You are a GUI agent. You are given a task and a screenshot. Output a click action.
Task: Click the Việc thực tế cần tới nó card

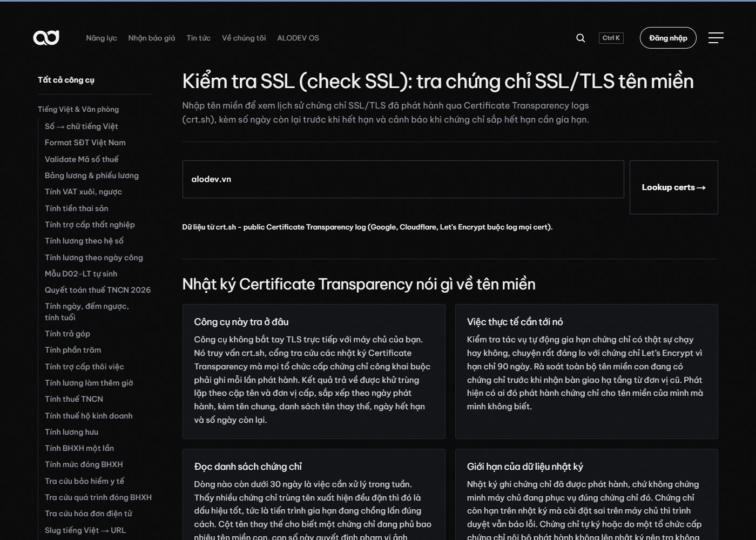[586, 372]
